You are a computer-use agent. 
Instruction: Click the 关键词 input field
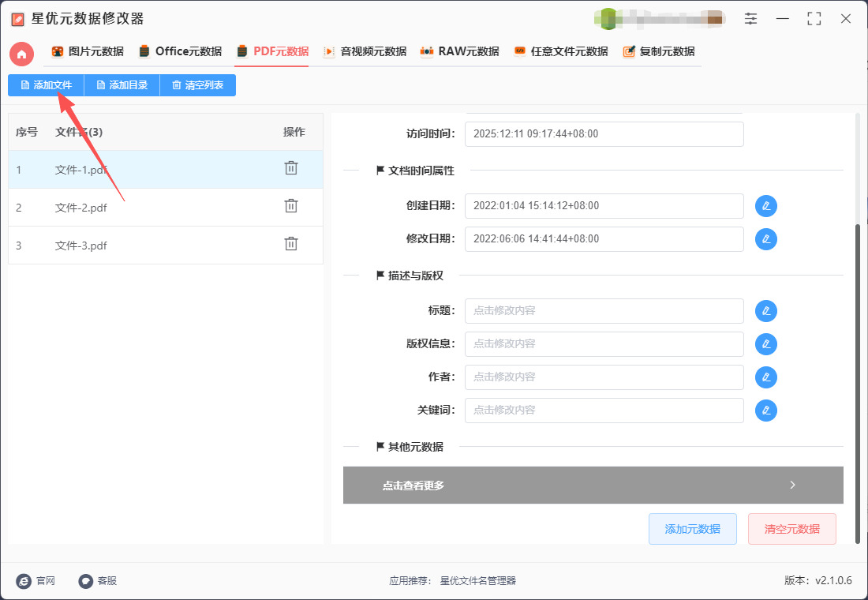click(x=604, y=411)
